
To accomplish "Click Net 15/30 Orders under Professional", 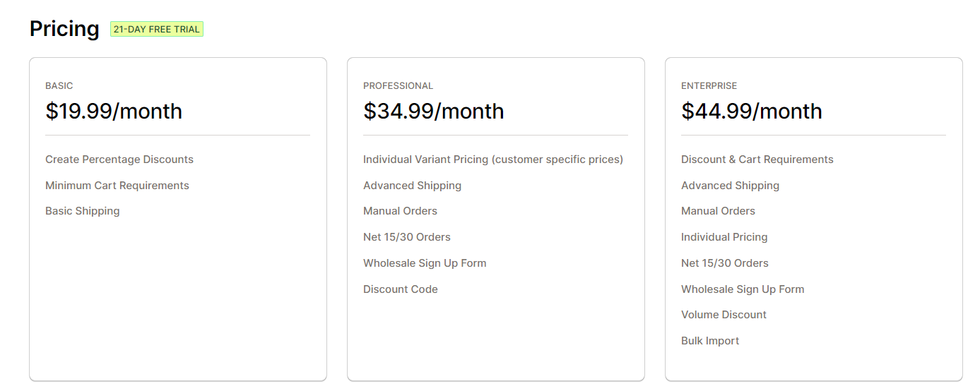I will 407,237.
